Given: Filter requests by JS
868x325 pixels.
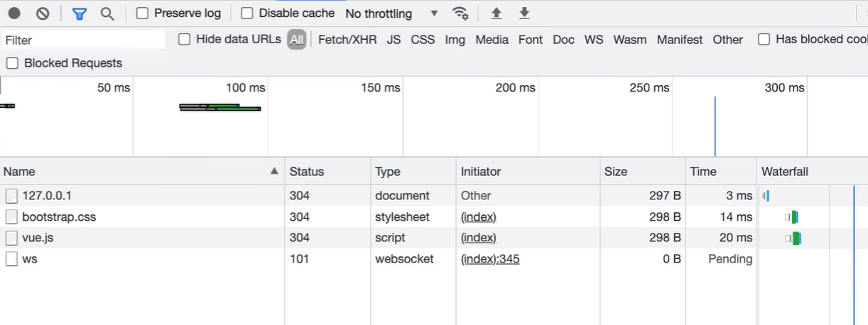Looking at the screenshot, I should pyautogui.click(x=394, y=40).
